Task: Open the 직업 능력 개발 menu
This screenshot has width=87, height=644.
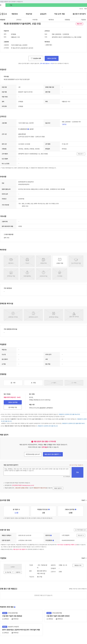Action: (60, 14)
